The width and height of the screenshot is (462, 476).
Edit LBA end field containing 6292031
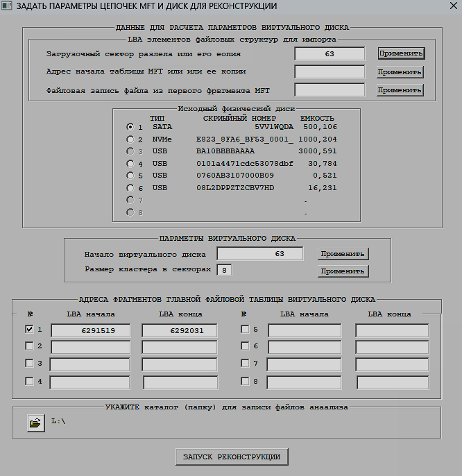[178, 331]
